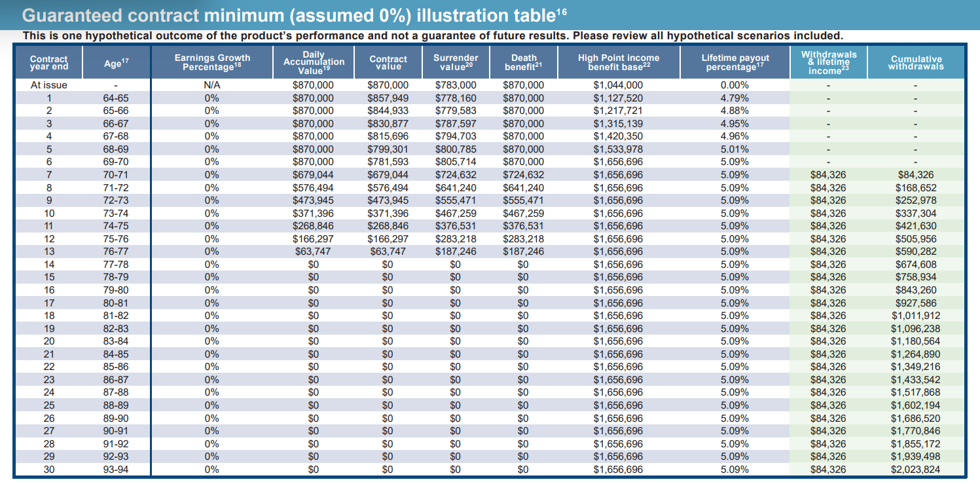This screenshot has width=980, height=484.
Task: Select the $2,023,824 cumulative withdrawals cell
Action: click(915, 470)
